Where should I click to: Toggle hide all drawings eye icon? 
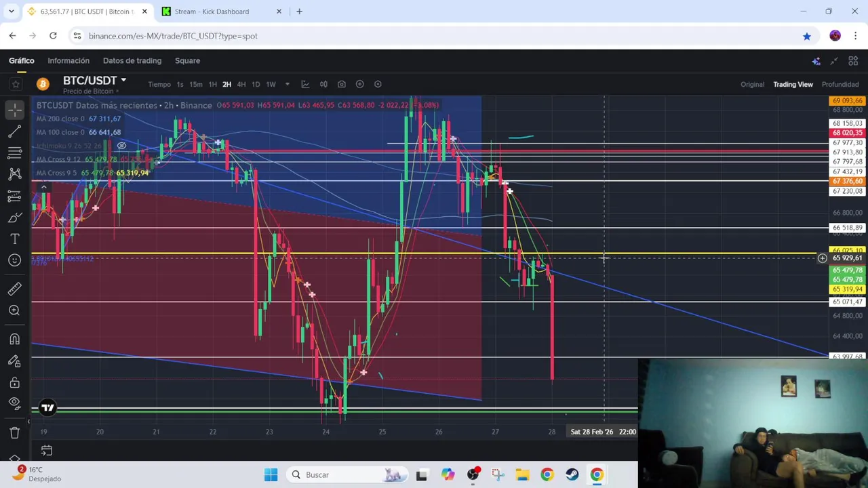15,403
